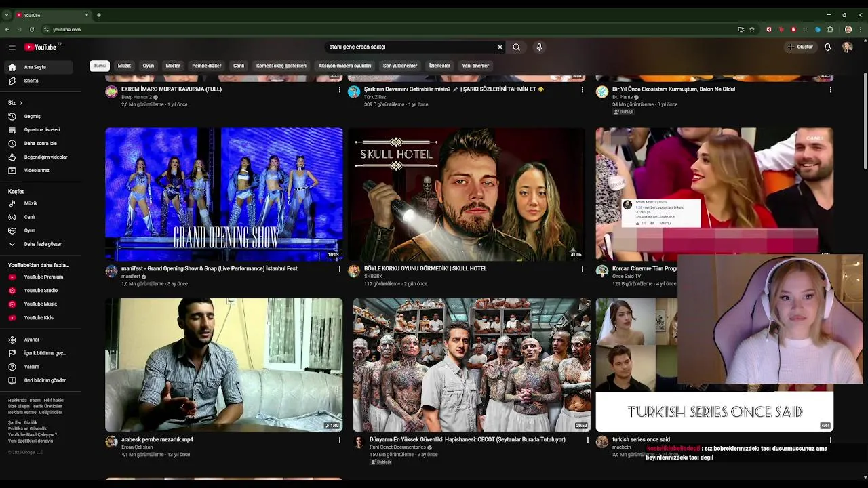Open CECOT prison documentary thumbnail
The width and height of the screenshot is (868, 488).
[472, 365]
